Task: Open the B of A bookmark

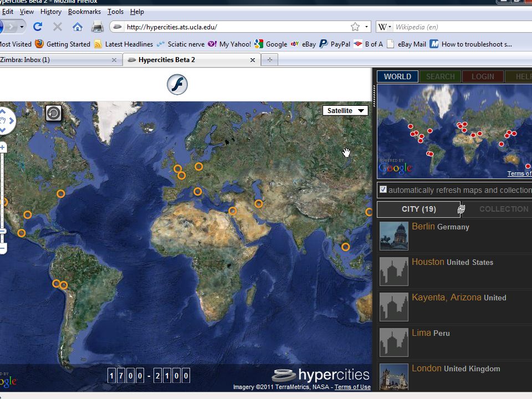Action: (x=368, y=44)
